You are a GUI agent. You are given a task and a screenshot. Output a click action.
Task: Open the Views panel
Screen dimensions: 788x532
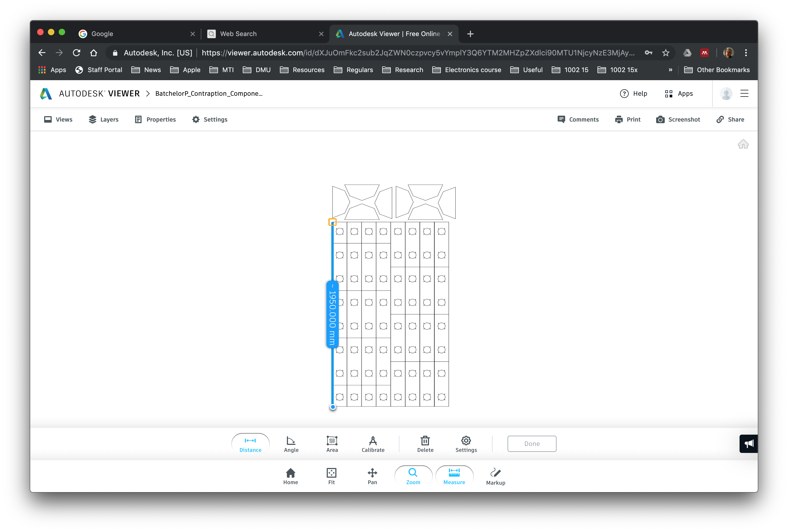pos(58,119)
